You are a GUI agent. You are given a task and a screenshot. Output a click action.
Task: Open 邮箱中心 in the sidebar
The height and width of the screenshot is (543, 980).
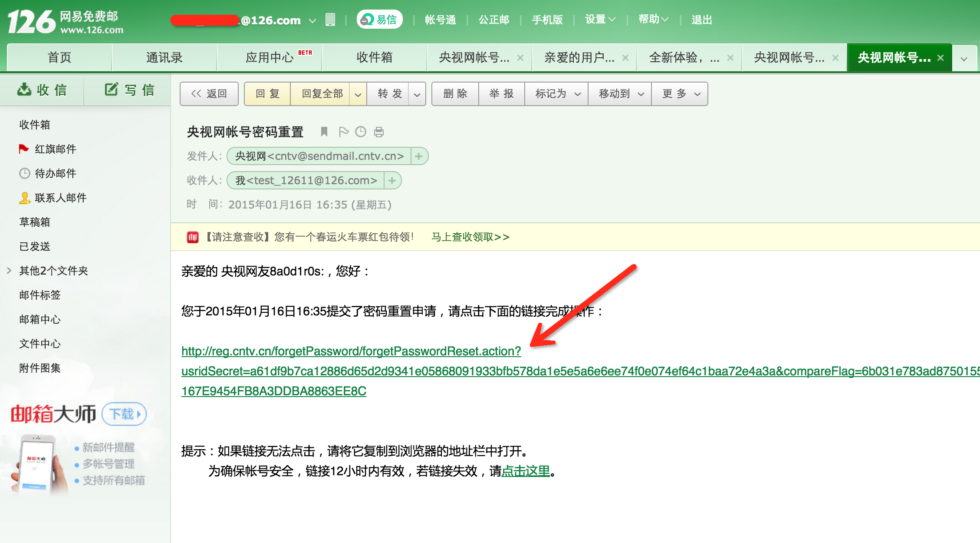pos(40,319)
